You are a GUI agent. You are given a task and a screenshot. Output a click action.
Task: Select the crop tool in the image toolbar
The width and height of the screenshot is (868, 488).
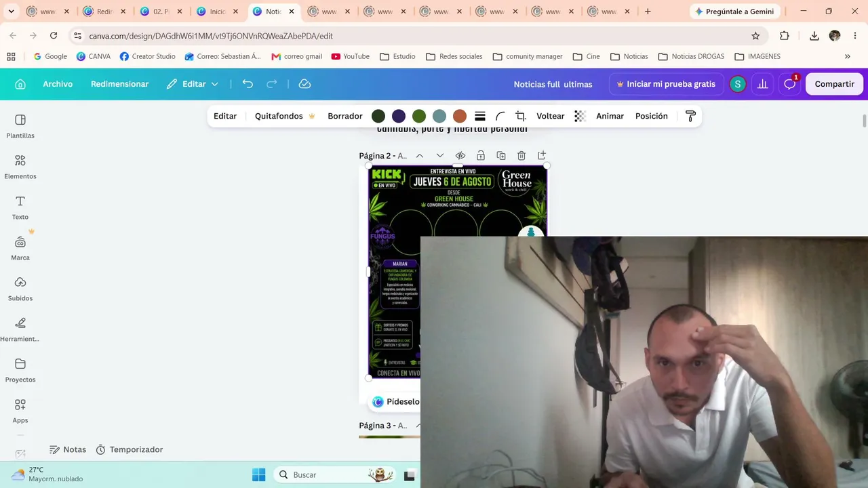coord(521,116)
